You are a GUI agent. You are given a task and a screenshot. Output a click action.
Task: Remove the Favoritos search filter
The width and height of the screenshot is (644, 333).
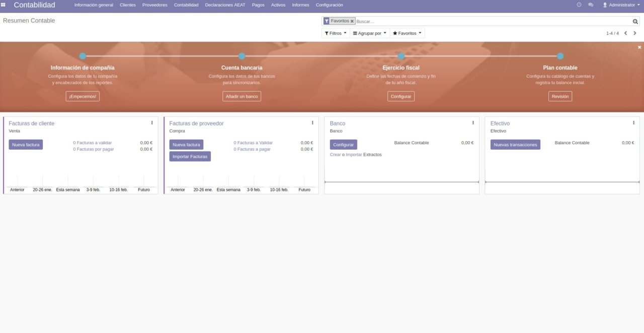pos(352,21)
